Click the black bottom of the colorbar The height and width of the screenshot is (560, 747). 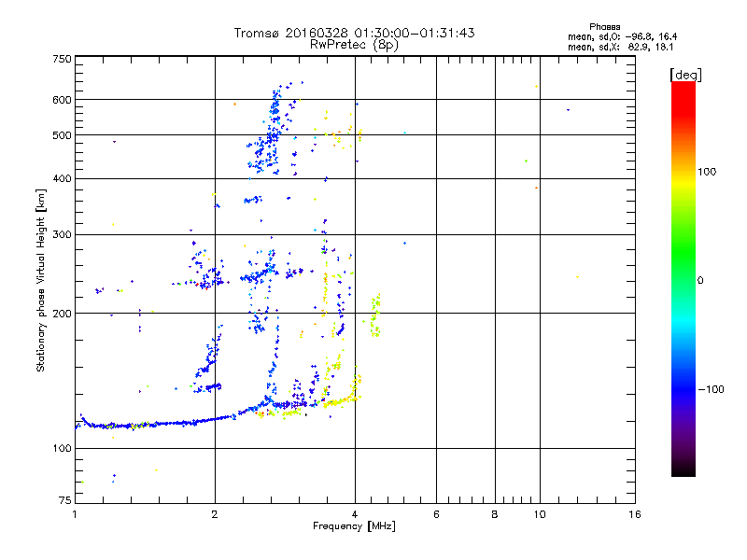(684, 469)
